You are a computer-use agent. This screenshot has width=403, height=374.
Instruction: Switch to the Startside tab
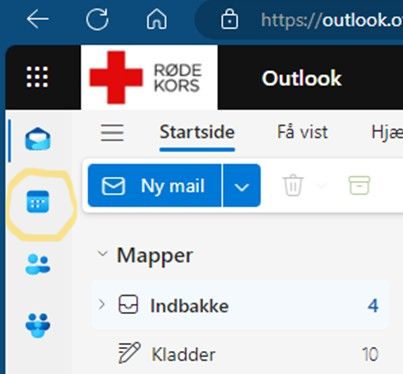[197, 132]
